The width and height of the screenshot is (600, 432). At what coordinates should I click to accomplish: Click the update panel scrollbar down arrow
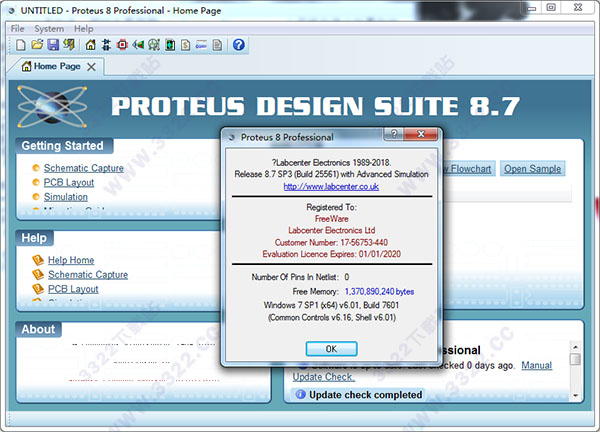coord(575,396)
